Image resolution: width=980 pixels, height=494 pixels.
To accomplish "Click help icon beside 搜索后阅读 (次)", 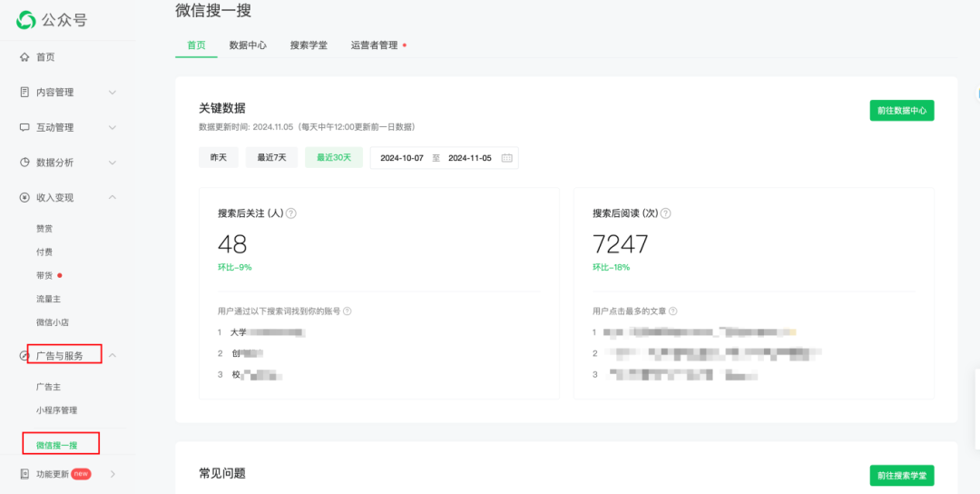I will coord(666,213).
